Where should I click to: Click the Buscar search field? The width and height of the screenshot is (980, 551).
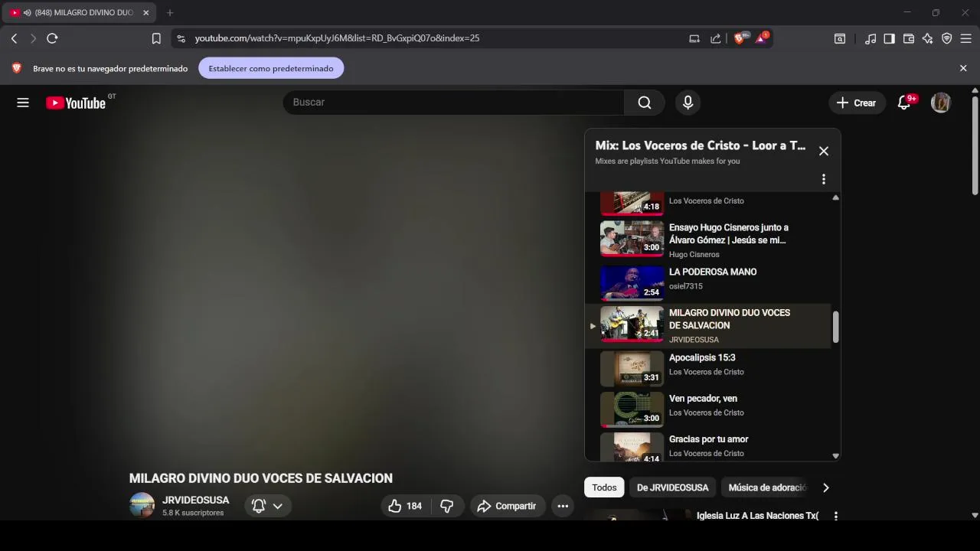coord(453,103)
